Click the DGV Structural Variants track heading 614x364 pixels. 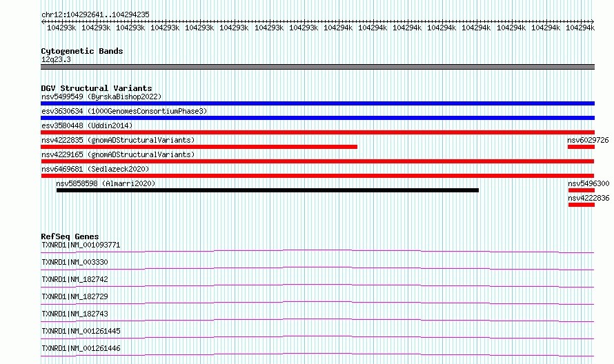(x=97, y=88)
